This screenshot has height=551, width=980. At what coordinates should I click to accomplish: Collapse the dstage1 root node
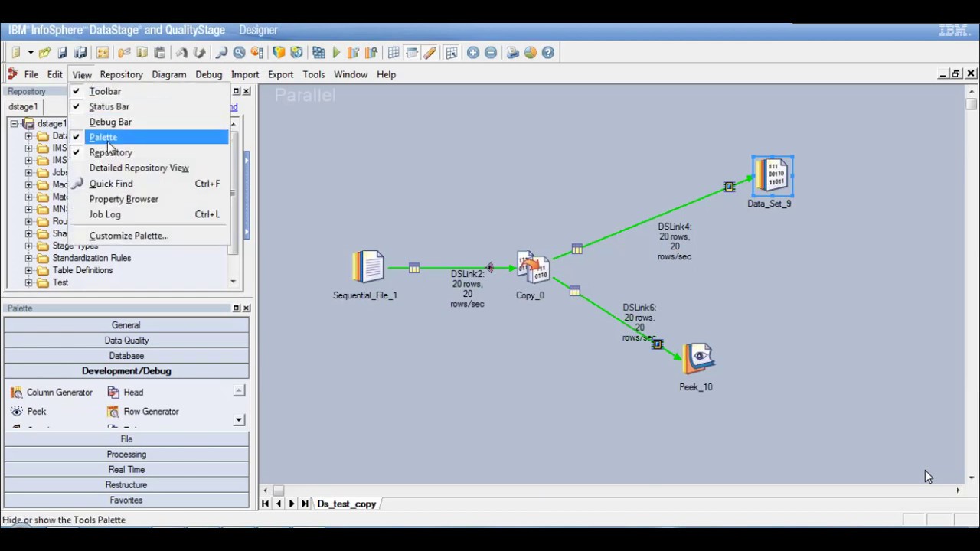click(x=14, y=123)
